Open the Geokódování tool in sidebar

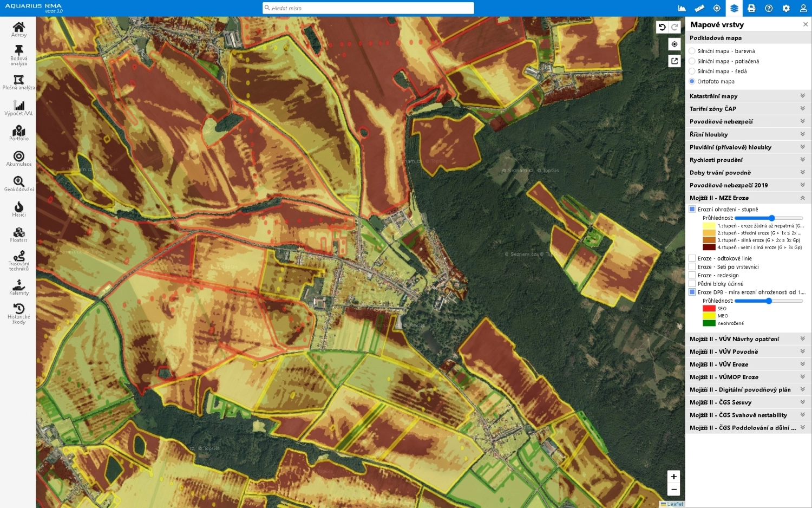19,184
